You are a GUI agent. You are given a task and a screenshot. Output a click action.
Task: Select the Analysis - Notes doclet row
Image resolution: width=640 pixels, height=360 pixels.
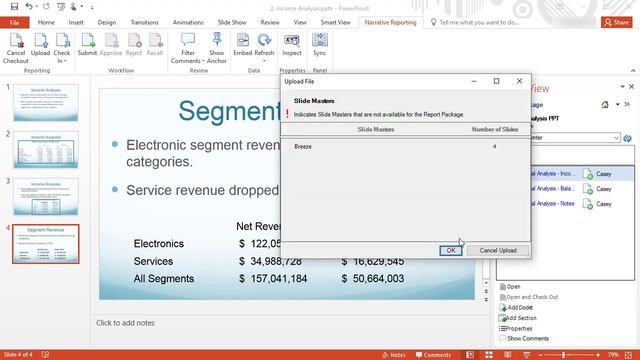(582, 204)
